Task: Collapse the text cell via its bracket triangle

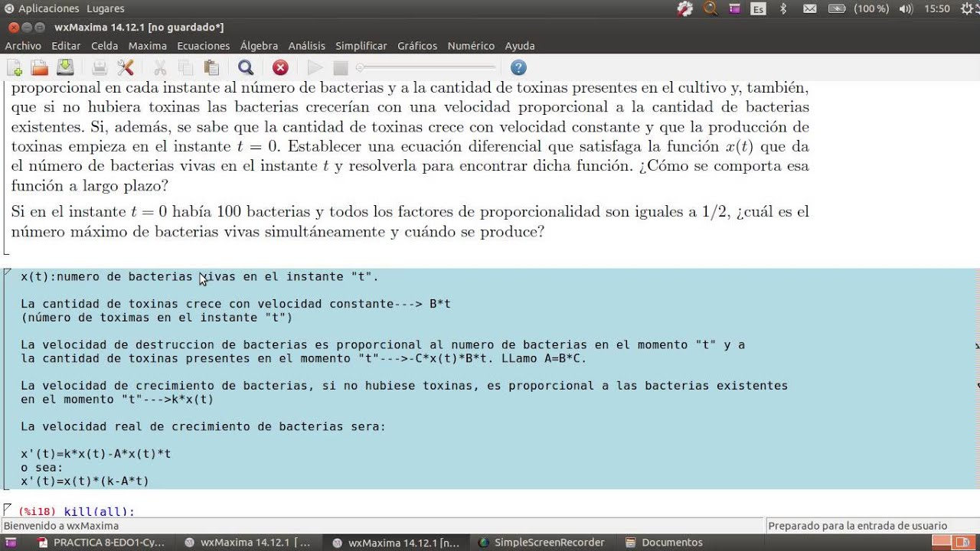Action: (7, 272)
